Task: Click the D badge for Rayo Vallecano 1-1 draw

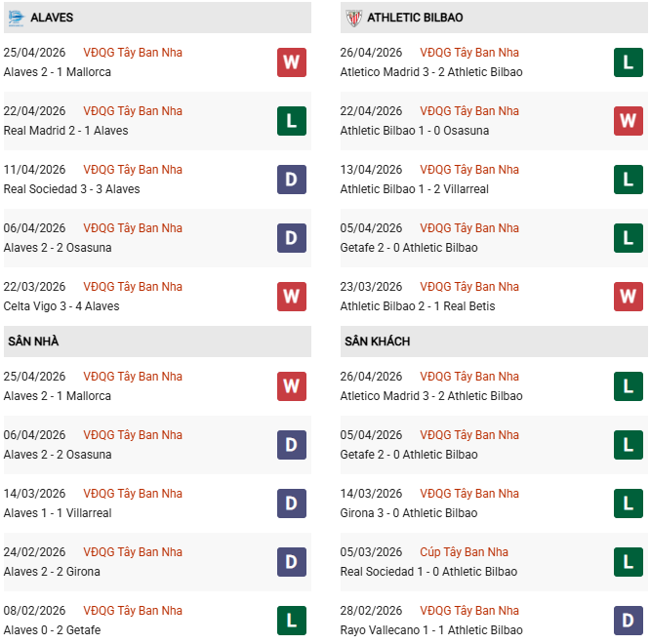Action: [628, 621]
